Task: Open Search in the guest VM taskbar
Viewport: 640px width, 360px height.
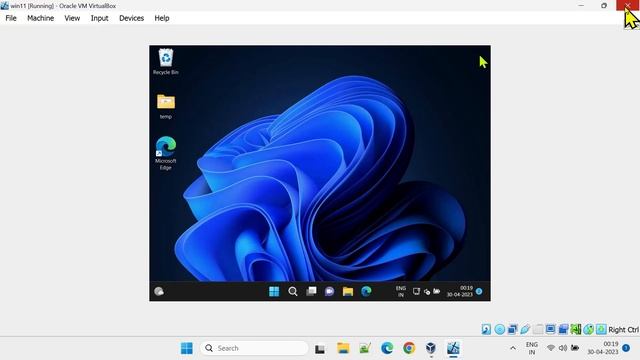Action: pyautogui.click(x=293, y=291)
